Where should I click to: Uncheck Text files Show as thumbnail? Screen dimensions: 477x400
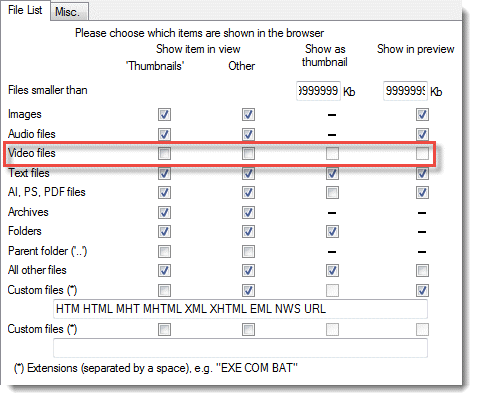(x=332, y=173)
